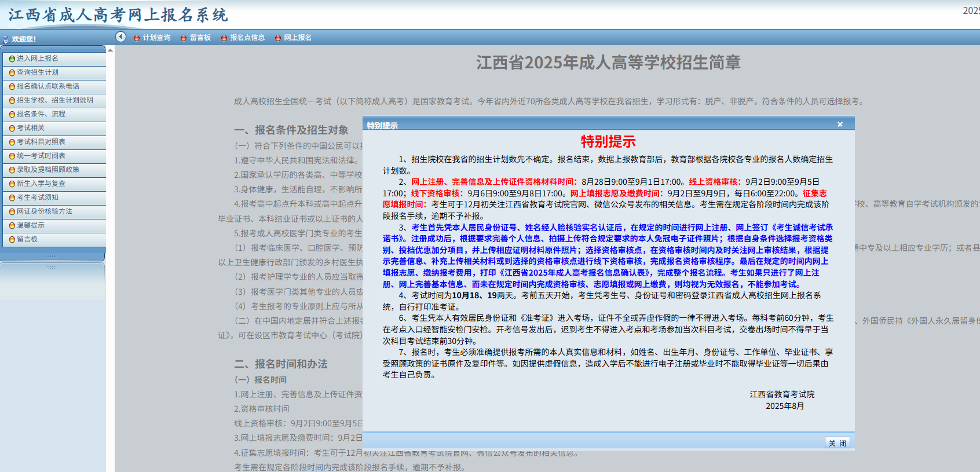
Task: Click the 江西省2025年成人高等学校招生简章 page title
Action: click(608, 63)
